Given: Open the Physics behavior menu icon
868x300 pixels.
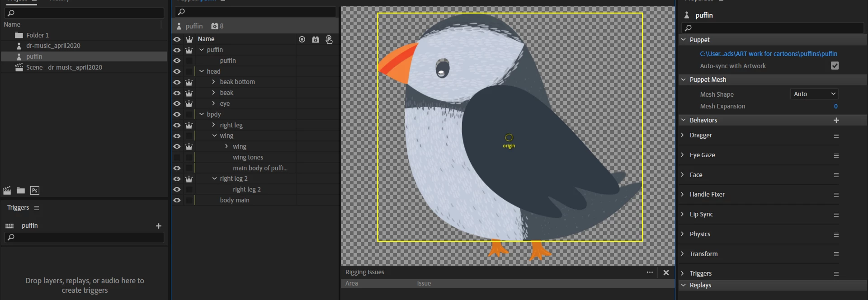Looking at the screenshot, I should click(x=836, y=234).
